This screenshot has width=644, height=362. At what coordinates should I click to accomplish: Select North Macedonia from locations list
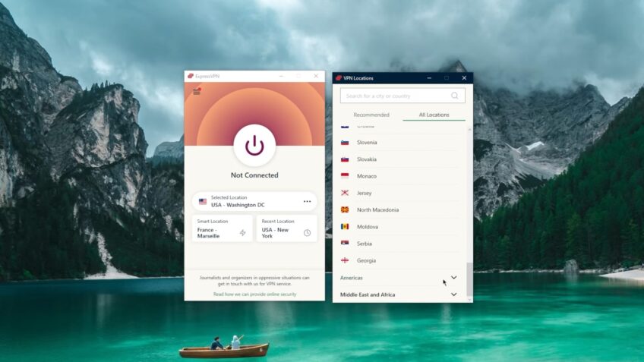pyautogui.click(x=399, y=209)
